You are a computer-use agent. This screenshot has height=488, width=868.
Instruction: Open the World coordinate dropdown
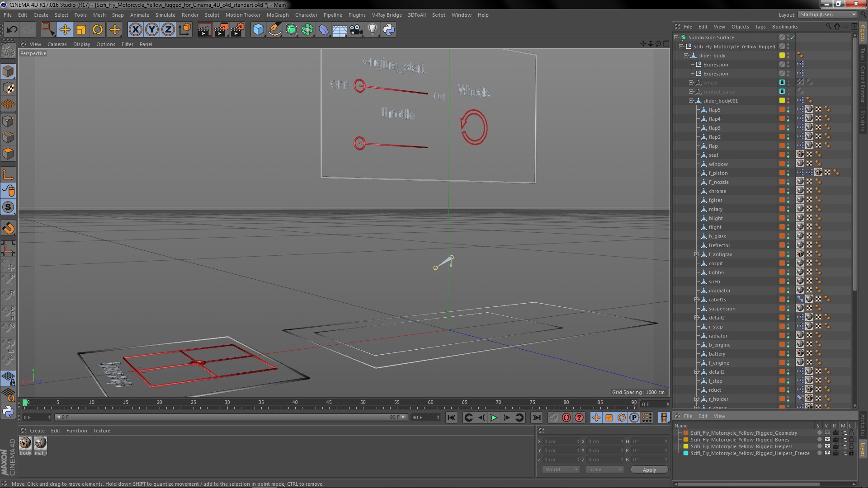pyautogui.click(x=561, y=469)
